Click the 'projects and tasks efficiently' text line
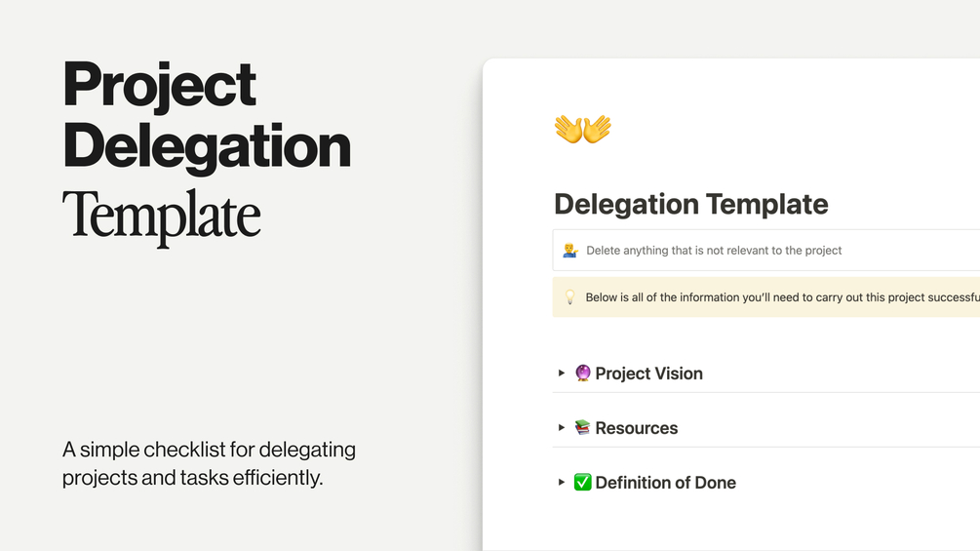 coord(192,479)
